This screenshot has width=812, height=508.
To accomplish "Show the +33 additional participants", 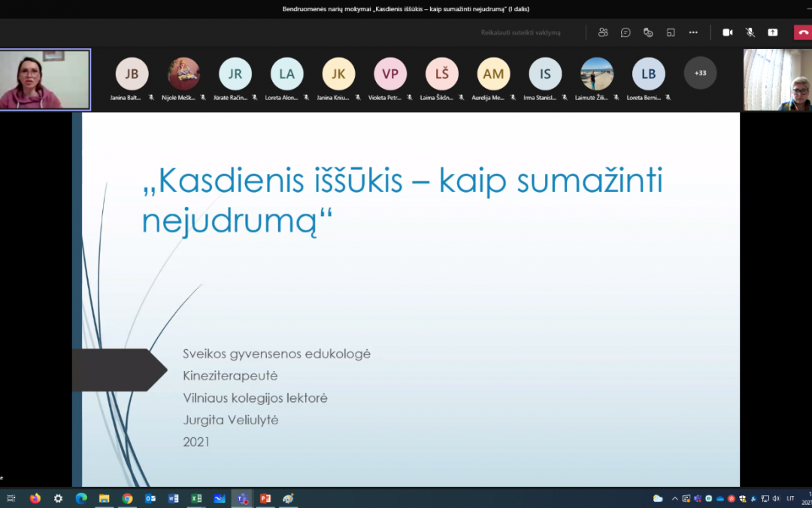I will tap(700, 73).
